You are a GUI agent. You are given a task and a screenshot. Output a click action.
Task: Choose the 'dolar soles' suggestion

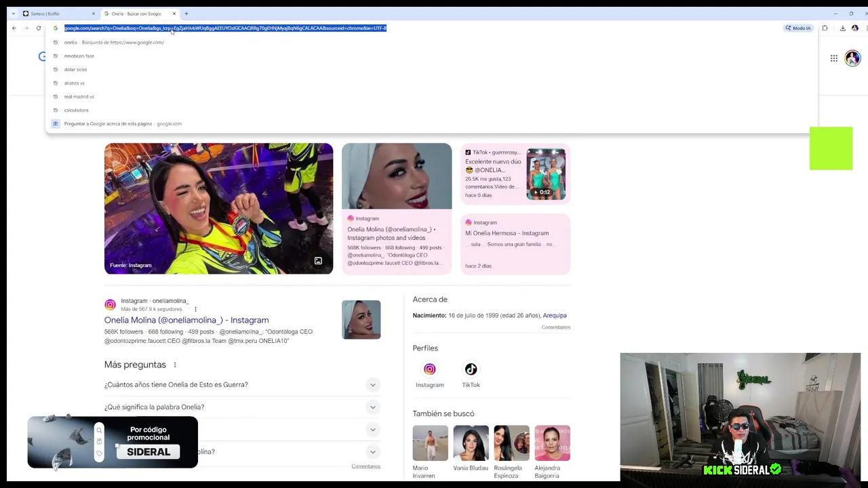coord(431,69)
